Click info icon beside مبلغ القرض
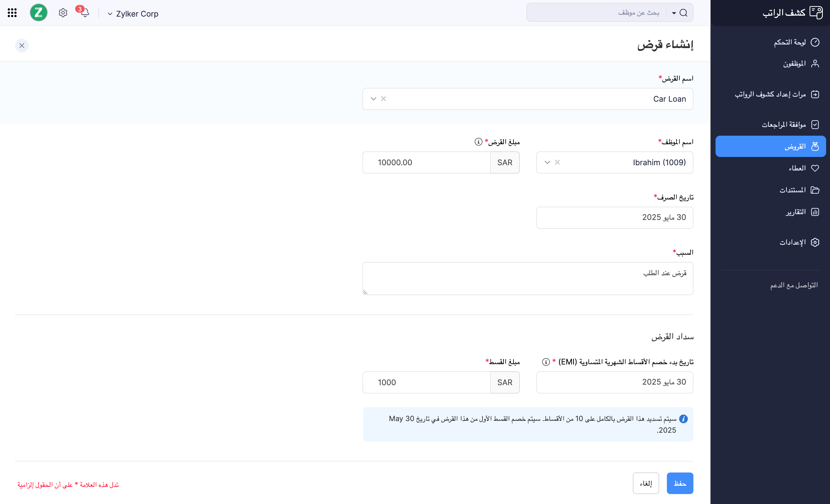The height and width of the screenshot is (504, 830). pyautogui.click(x=478, y=142)
